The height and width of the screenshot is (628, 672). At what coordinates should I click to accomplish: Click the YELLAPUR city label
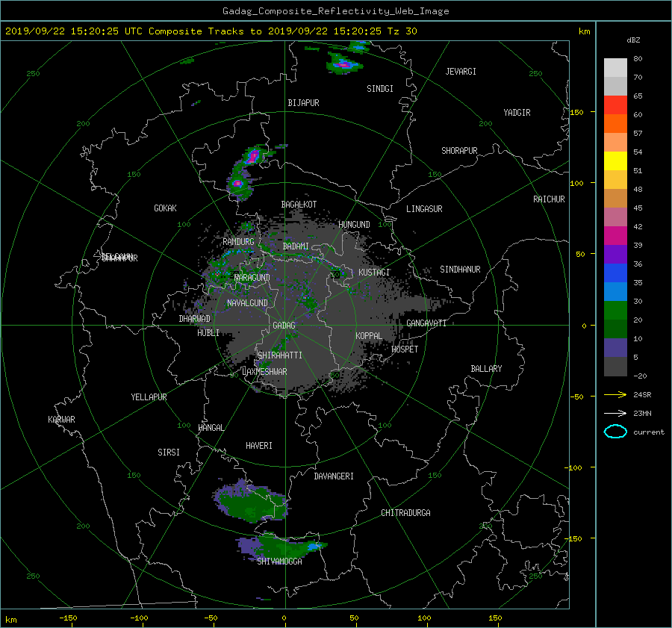pos(149,397)
